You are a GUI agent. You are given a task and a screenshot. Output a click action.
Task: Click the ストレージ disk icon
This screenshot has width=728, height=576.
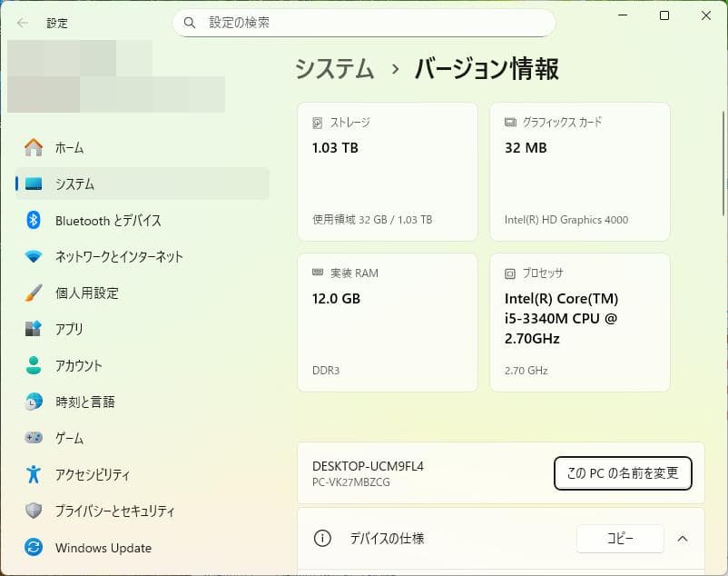tap(318, 123)
